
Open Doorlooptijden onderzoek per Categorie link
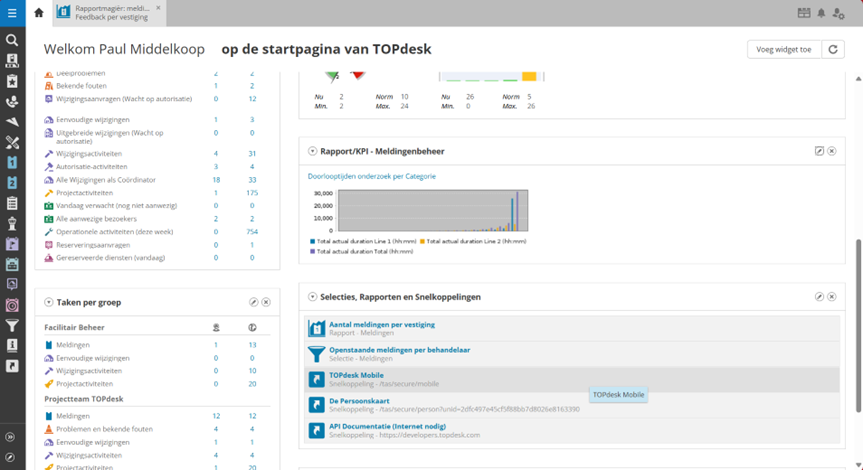pos(371,176)
